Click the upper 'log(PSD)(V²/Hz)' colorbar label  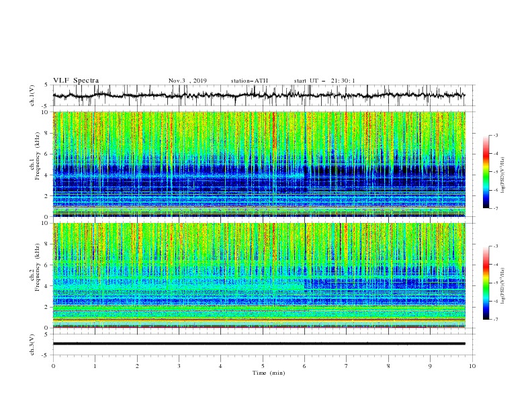coord(503,175)
